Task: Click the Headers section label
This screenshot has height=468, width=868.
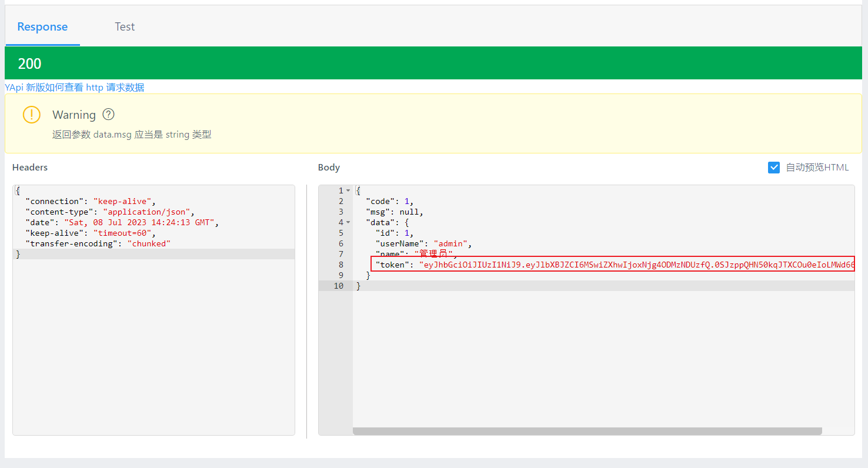Action: click(30, 168)
